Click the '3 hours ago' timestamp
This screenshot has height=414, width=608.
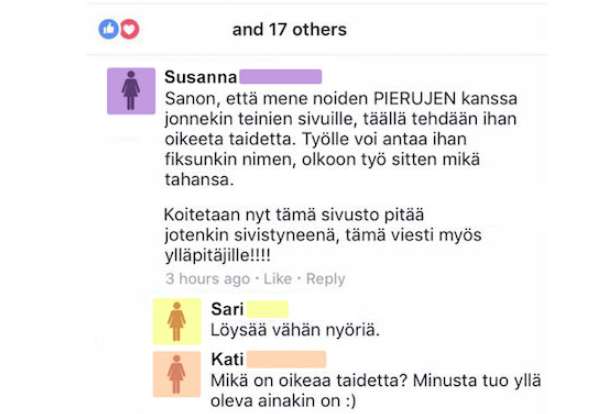point(208,279)
